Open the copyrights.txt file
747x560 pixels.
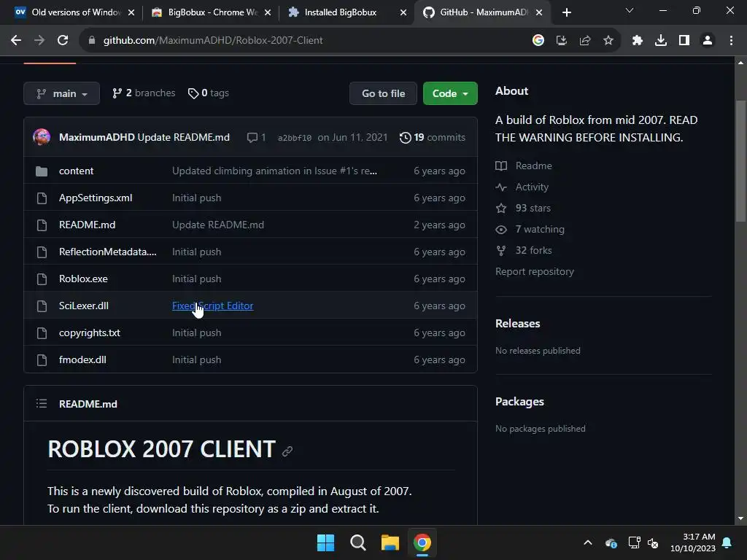[x=90, y=332]
